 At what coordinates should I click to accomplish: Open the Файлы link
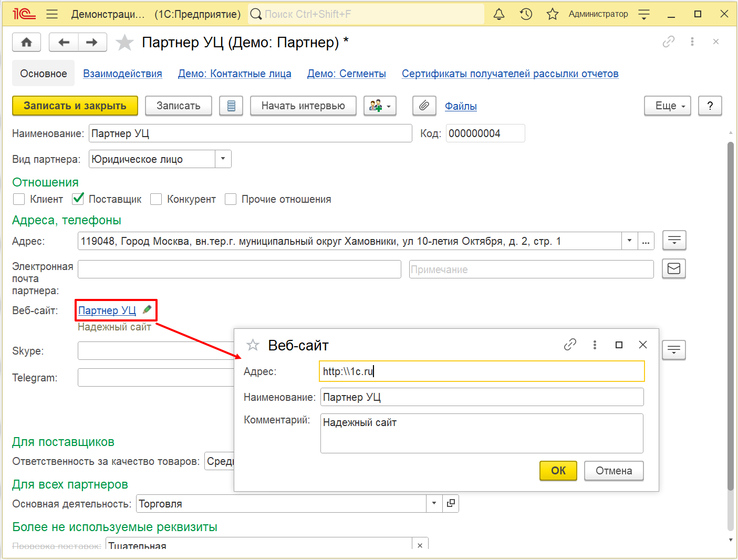click(461, 106)
